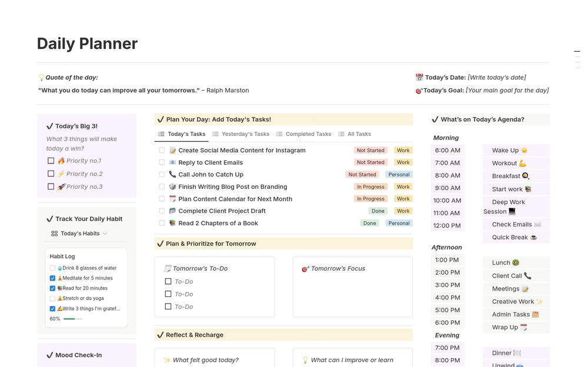Click the envelope icon of Reply to Client Emails
The height and width of the screenshot is (367, 588).
(172, 162)
